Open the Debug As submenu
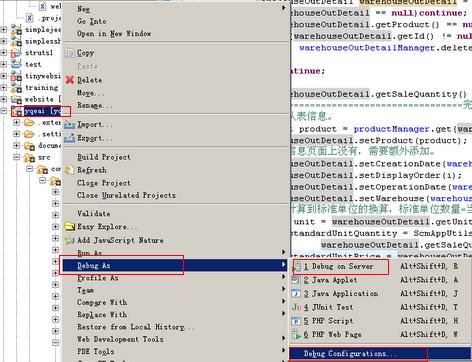The width and height of the screenshot is (472, 362). click(x=176, y=266)
